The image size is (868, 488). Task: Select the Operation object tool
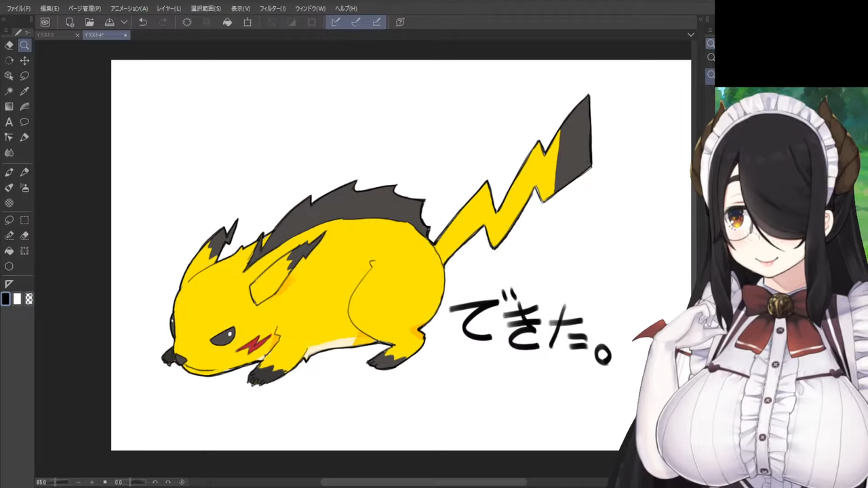(9, 76)
